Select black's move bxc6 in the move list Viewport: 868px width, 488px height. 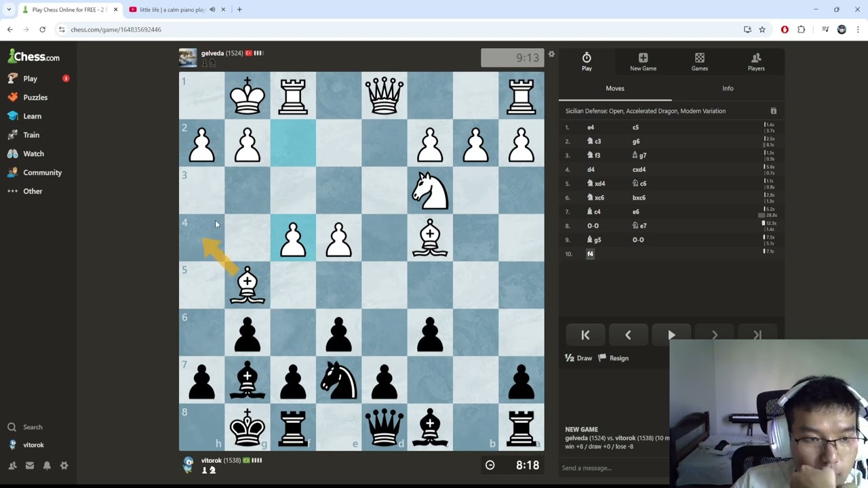639,198
